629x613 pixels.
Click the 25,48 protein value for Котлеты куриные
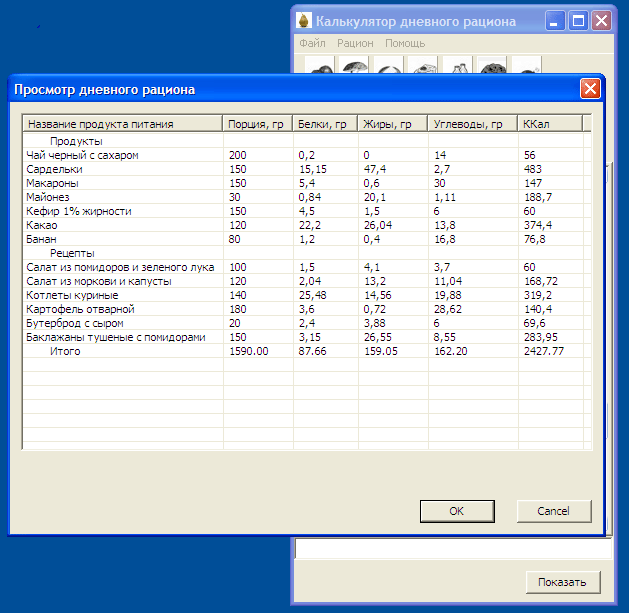click(312, 295)
